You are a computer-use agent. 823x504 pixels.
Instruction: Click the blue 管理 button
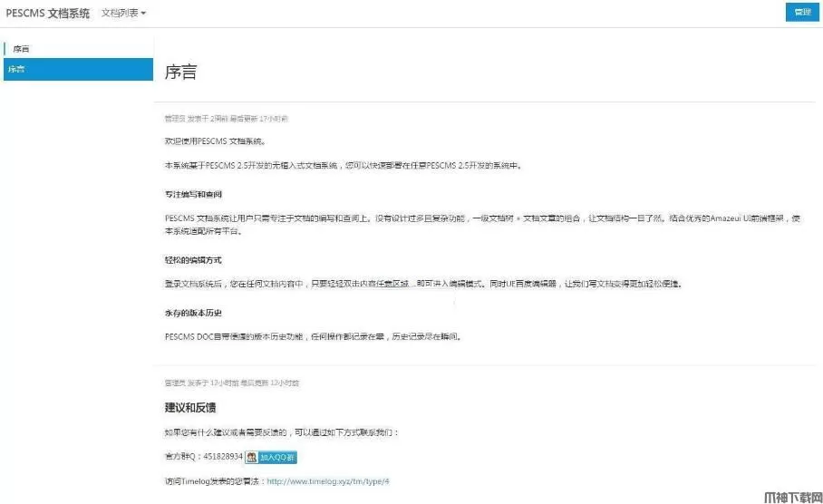tap(802, 12)
